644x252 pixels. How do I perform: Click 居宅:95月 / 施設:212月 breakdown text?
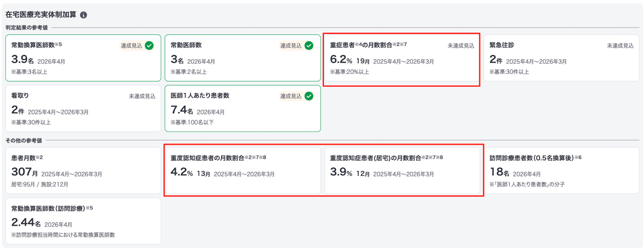point(40,184)
